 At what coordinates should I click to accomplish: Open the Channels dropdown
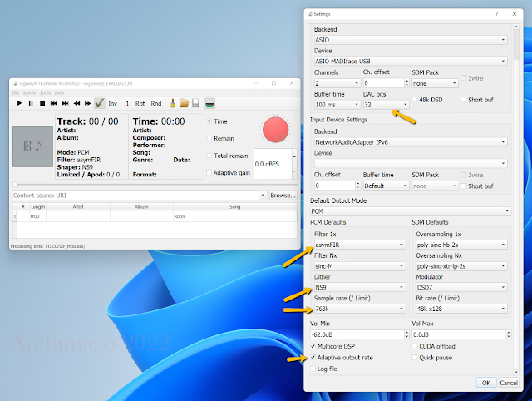(337, 83)
